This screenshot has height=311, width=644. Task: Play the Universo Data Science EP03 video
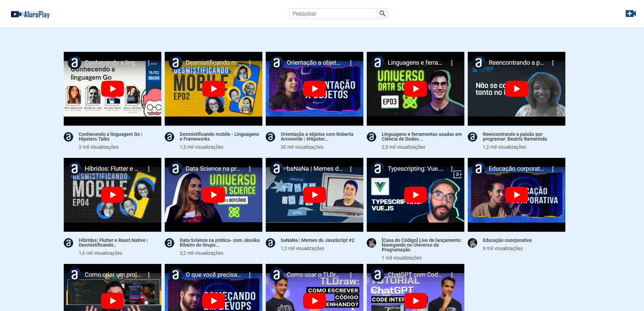pos(416,89)
